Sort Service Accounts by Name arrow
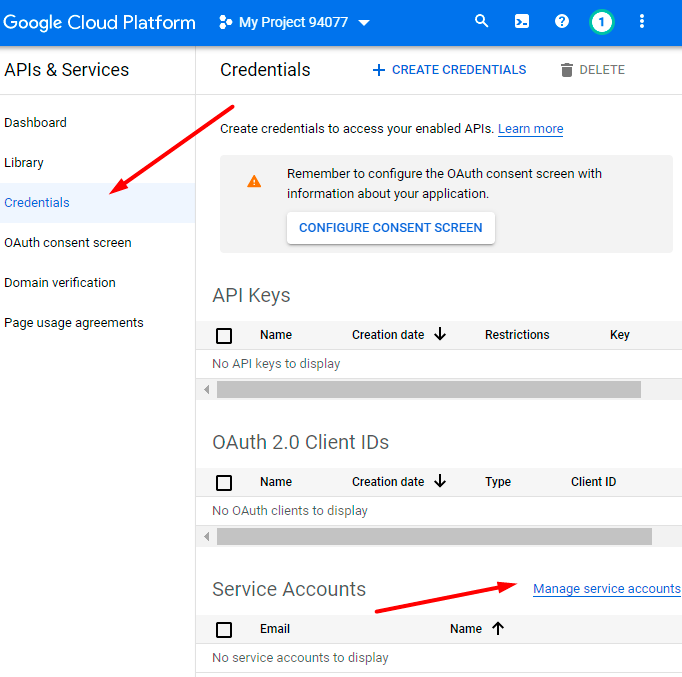The width and height of the screenshot is (682, 677). 498,629
